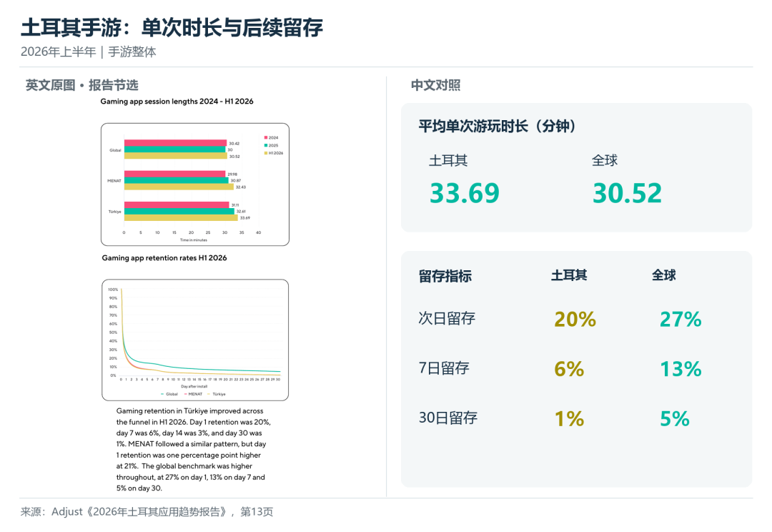The height and width of the screenshot is (532, 772).
Task: Click the subtitle 2026年上半年｜手游整体
Action: pos(89,51)
